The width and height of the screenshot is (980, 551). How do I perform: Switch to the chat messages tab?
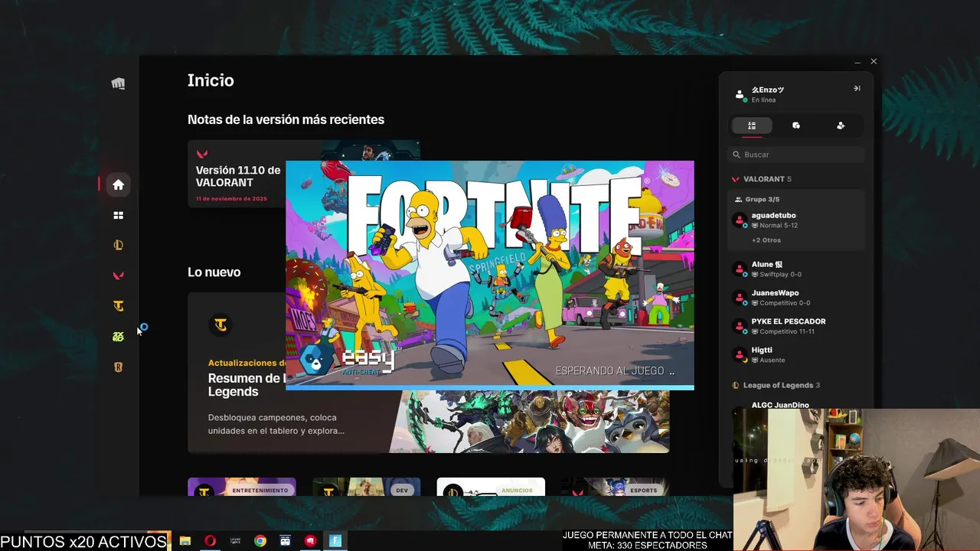796,126
